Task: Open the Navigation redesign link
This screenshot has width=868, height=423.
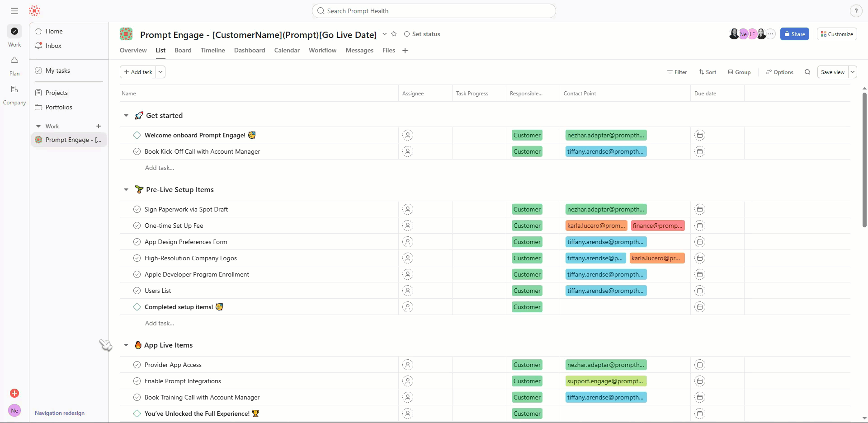Action: [60, 413]
